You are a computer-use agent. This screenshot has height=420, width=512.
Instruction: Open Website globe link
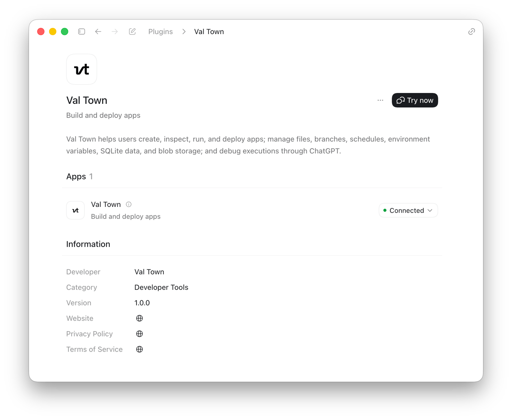(139, 318)
